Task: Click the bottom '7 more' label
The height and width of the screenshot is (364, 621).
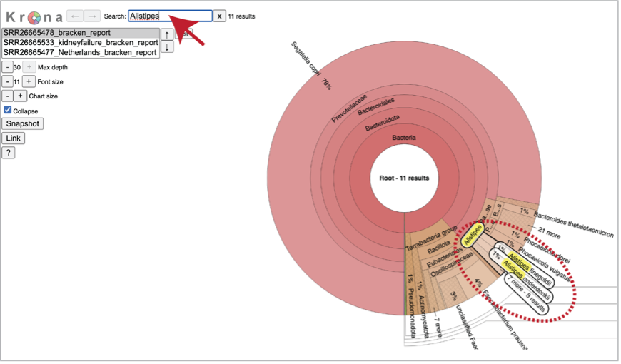Action: click(x=438, y=327)
